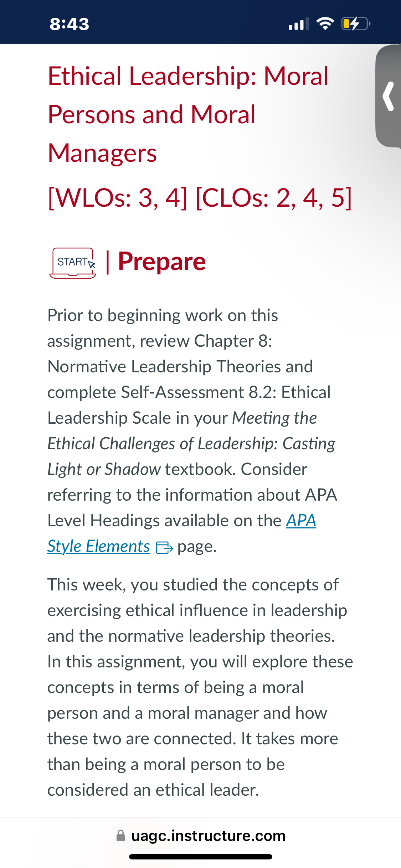Tap the paragraph starting 'Prior to beginning work'
Viewport: 401px width, 868px height.
[x=192, y=431]
